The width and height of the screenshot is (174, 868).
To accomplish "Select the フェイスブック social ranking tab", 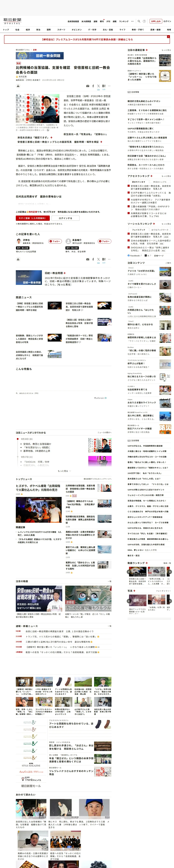I will (x=138, y=229).
